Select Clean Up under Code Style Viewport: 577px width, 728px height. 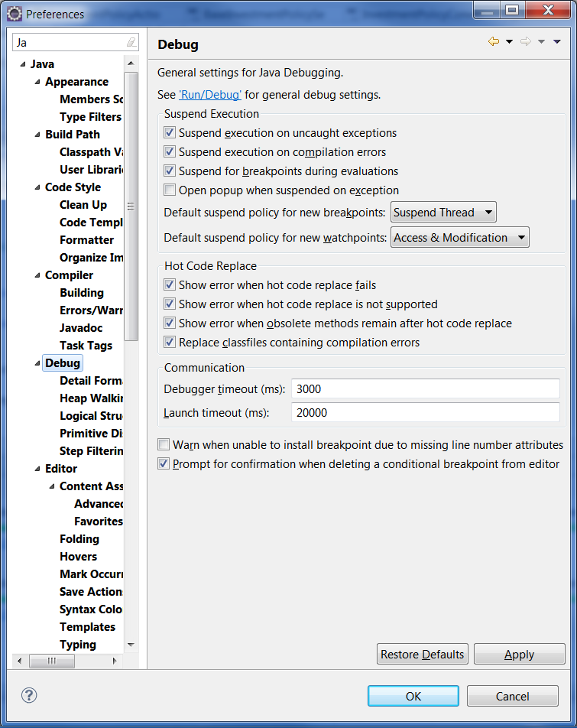tap(83, 205)
